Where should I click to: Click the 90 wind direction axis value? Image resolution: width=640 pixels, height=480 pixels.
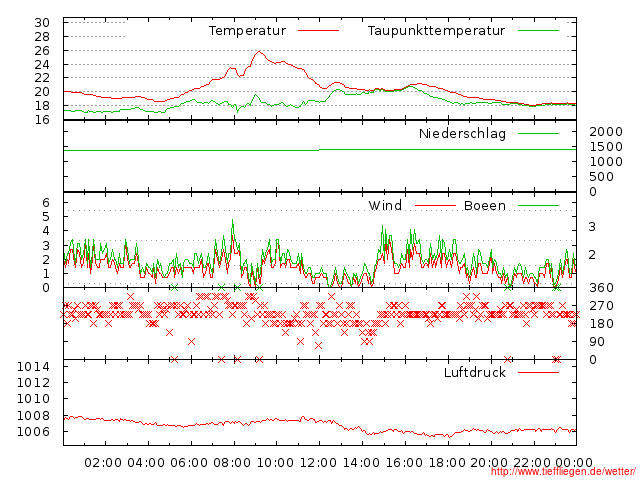pos(597,342)
